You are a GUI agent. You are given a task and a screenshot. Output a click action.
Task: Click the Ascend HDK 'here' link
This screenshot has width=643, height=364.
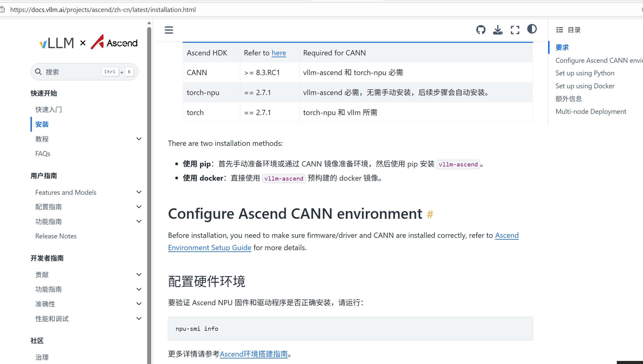(x=279, y=53)
